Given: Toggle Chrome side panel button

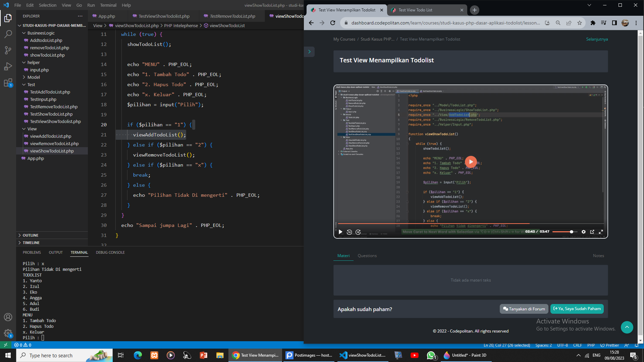Looking at the screenshot, I should (x=614, y=23).
